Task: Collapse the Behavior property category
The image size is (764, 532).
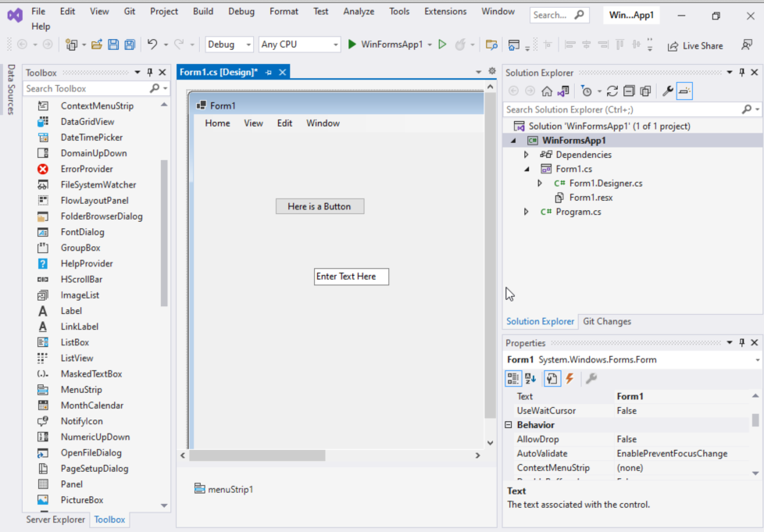Action: pyautogui.click(x=509, y=425)
